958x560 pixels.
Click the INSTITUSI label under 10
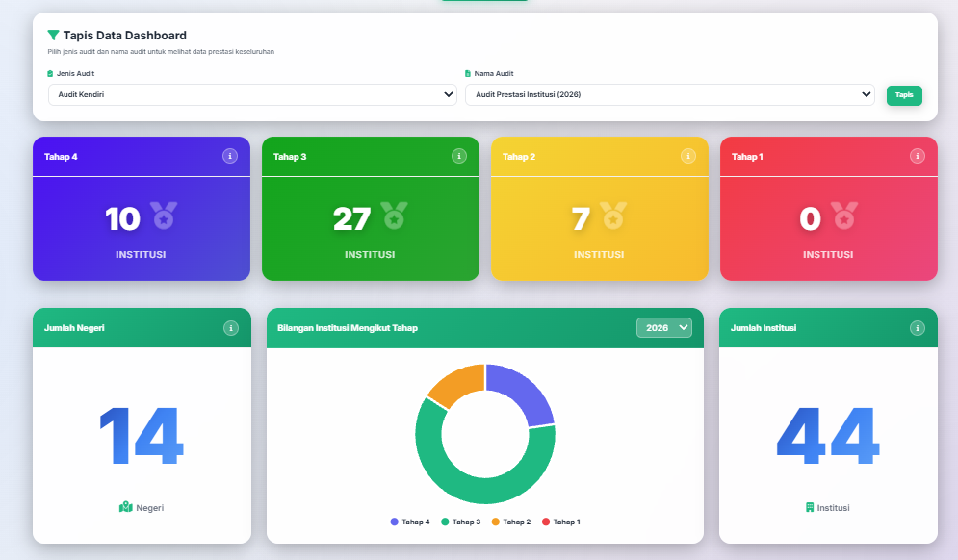[141, 255]
